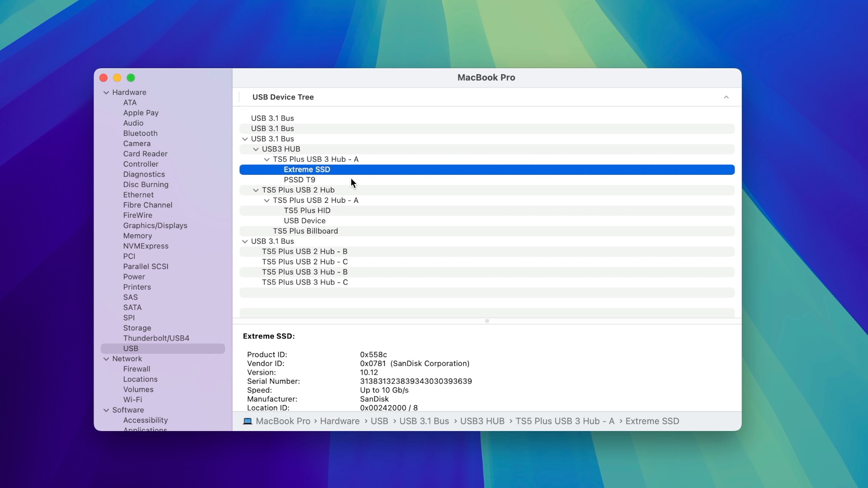
Task: Select TS5 Plus HID device
Action: (307, 211)
